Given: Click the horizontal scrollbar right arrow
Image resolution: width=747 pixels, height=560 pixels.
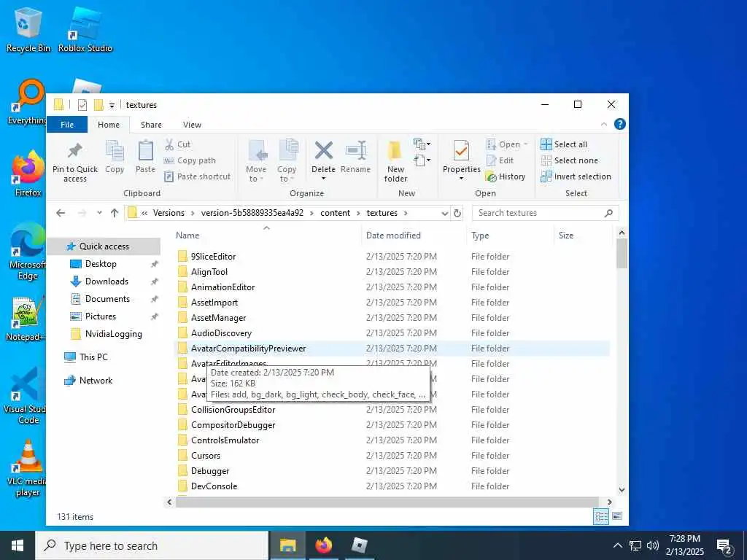Looking at the screenshot, I should pyautogui.click(x=609, y=502).
